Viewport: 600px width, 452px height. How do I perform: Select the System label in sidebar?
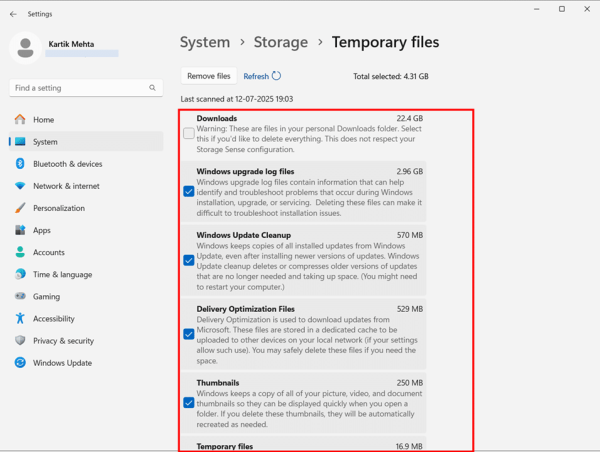pos(45,142)
